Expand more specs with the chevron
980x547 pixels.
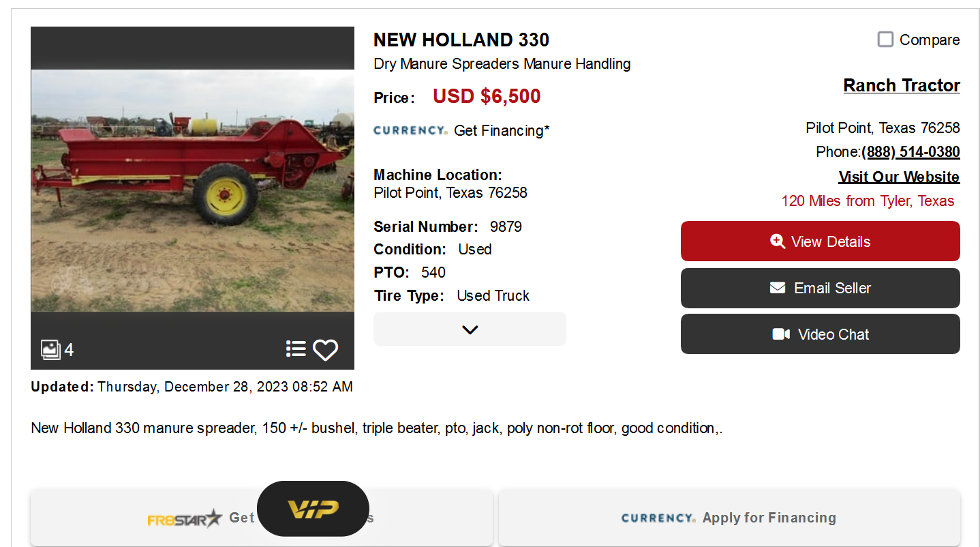pos(470,329)
